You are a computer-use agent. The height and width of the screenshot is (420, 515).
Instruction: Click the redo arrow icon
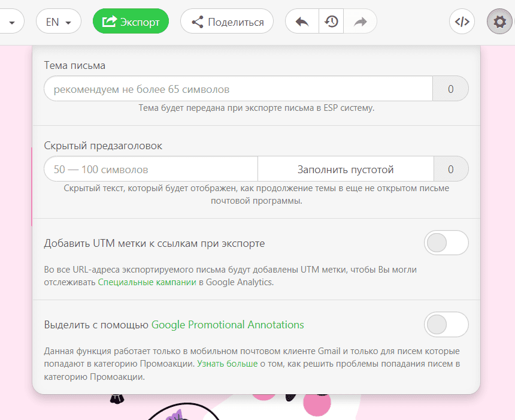coord(360,22)
